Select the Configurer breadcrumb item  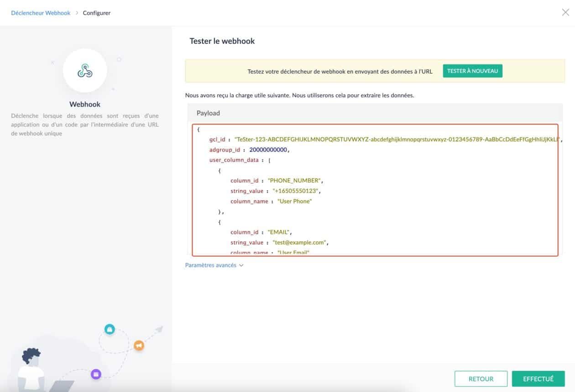97,13
